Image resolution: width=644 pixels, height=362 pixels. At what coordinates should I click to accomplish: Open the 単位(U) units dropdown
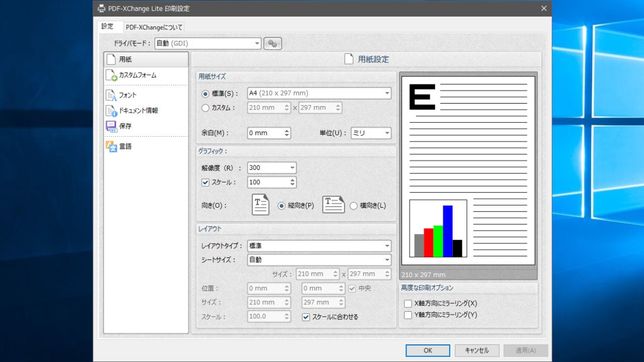coord(371,133)
